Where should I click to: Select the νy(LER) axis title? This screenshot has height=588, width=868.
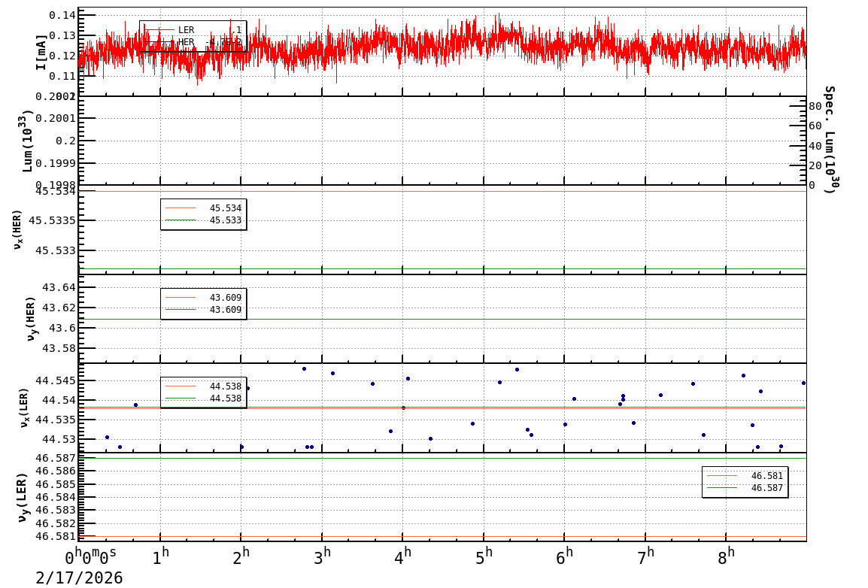tap(22, 497)
